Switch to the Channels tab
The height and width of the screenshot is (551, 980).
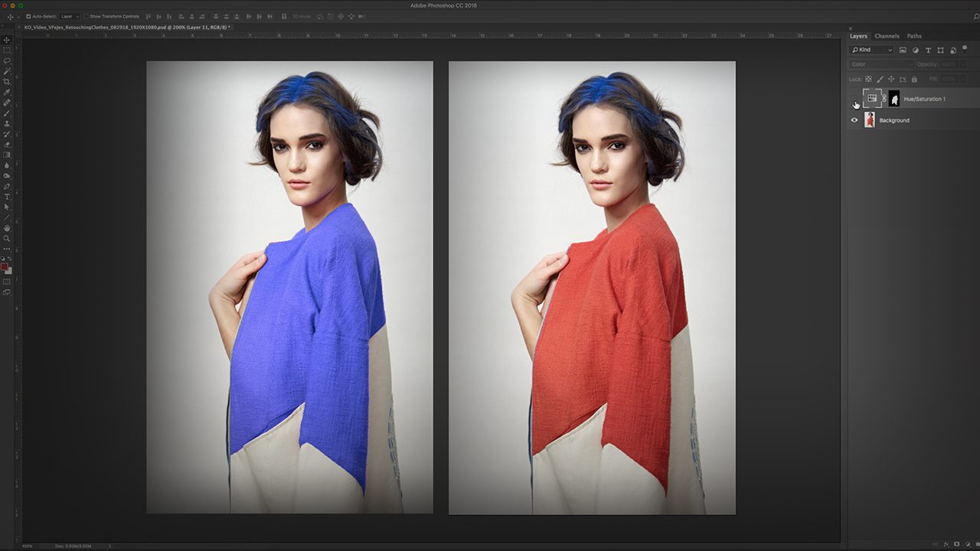tap(887, 36)
